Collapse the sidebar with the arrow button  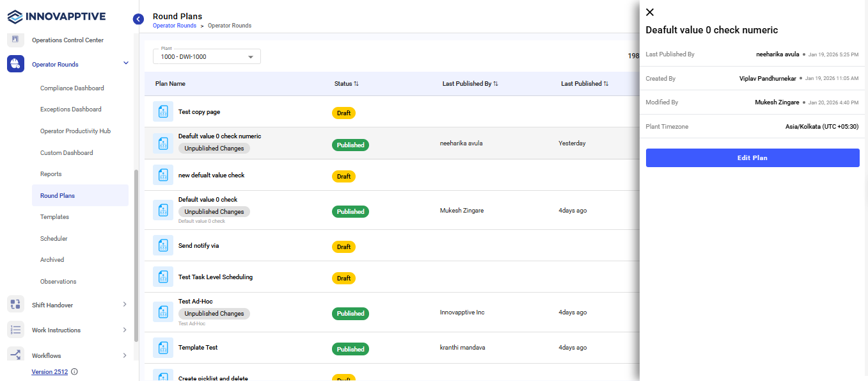coord(138,19)
